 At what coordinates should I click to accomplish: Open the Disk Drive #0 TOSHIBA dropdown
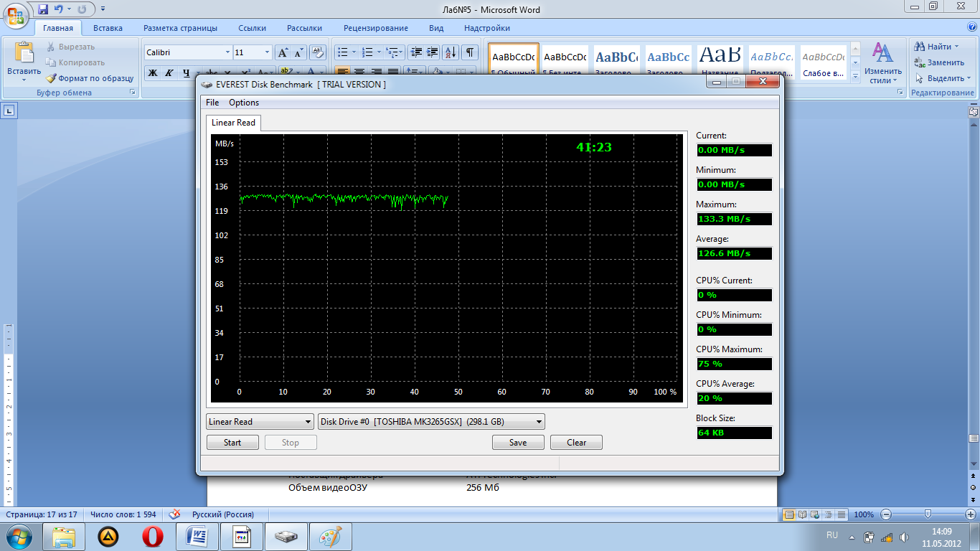click(x=431, y=422)
